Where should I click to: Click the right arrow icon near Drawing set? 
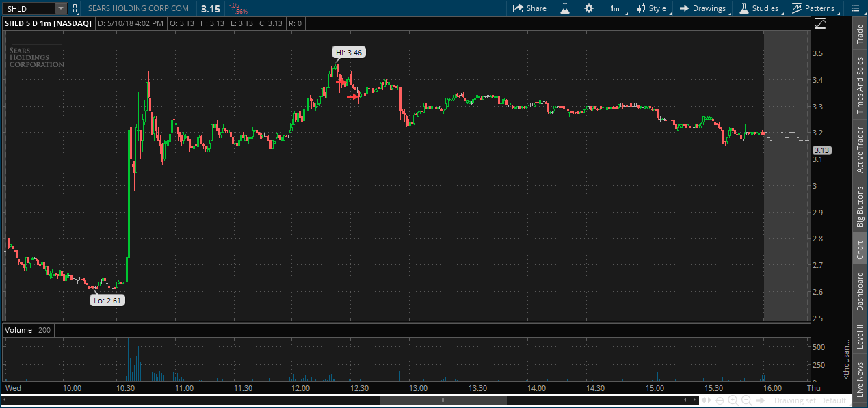click(760, 400)
